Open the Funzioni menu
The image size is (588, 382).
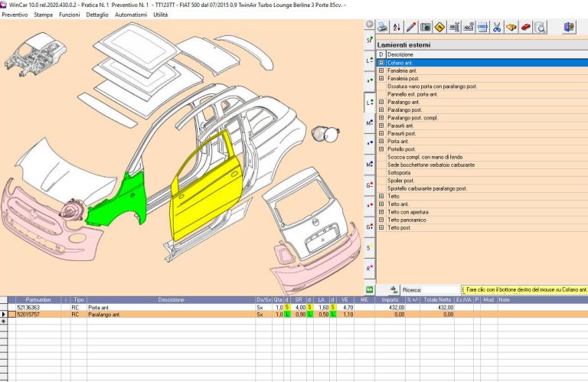70,15
